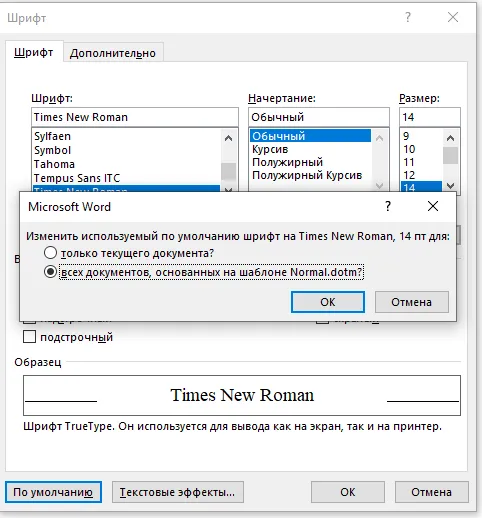Select Обычный in style list
This screenshot has height=518, width=482.
coord(310,136)
